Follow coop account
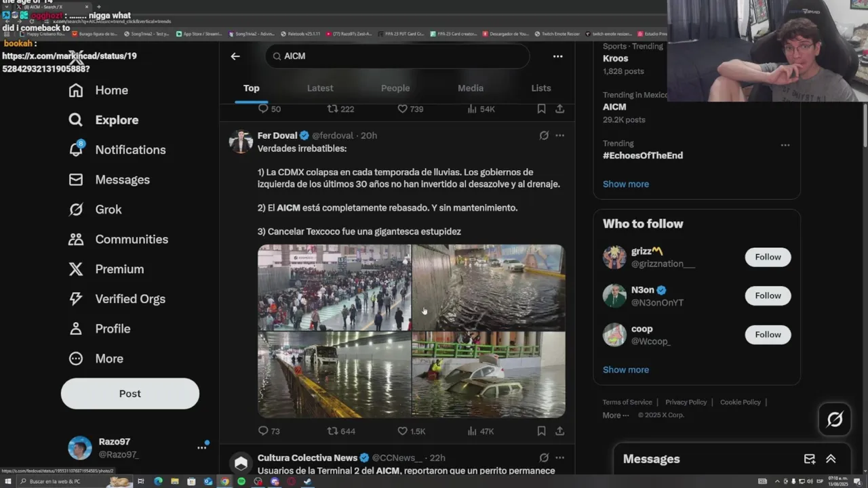 point(768,334)
